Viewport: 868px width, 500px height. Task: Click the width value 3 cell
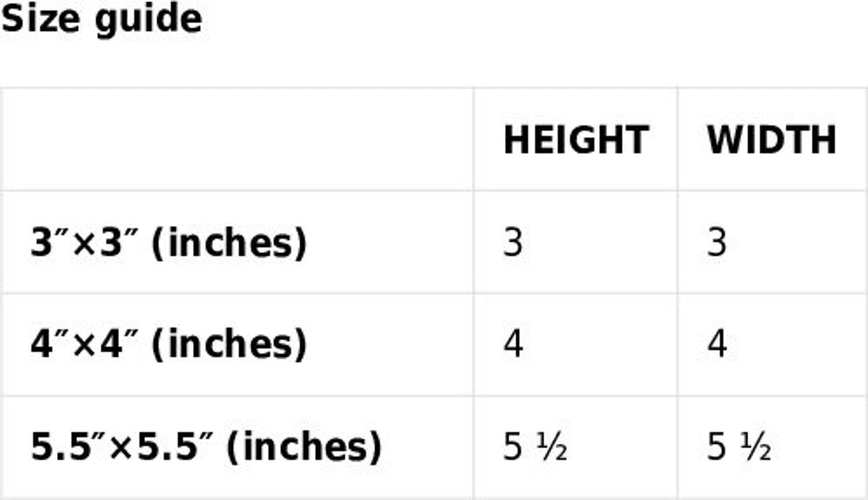pyautogui.click(x=717, y=243)
